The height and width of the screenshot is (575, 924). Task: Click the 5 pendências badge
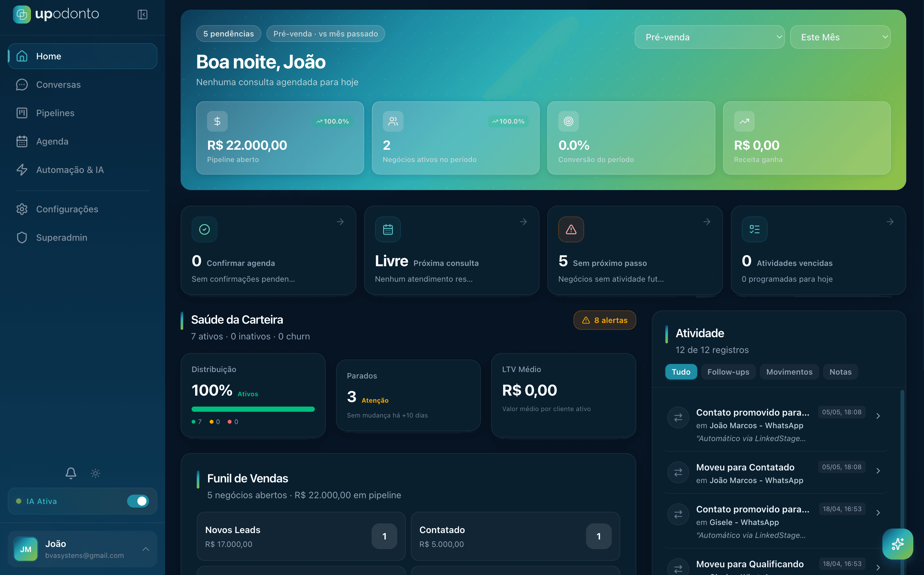pos(228,34)
